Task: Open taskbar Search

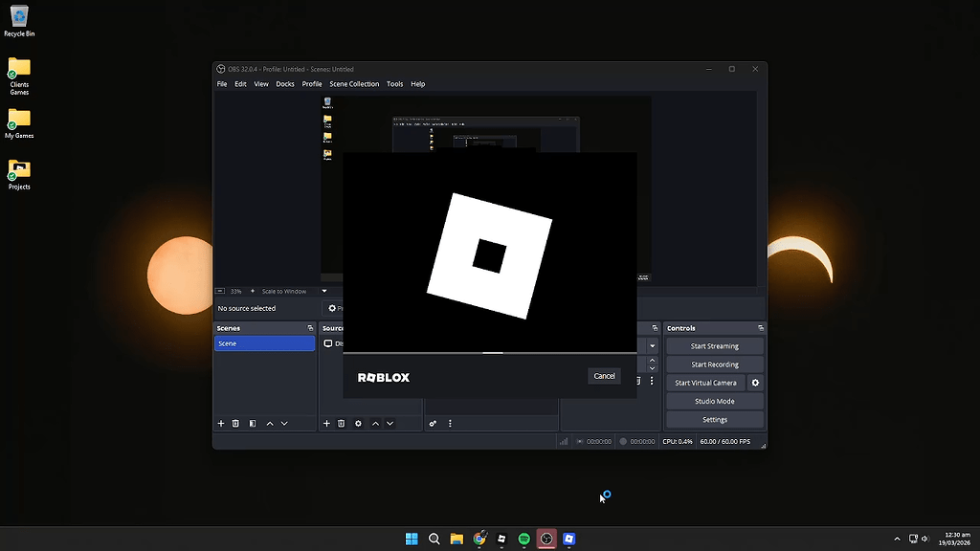Action: (434, 539)
